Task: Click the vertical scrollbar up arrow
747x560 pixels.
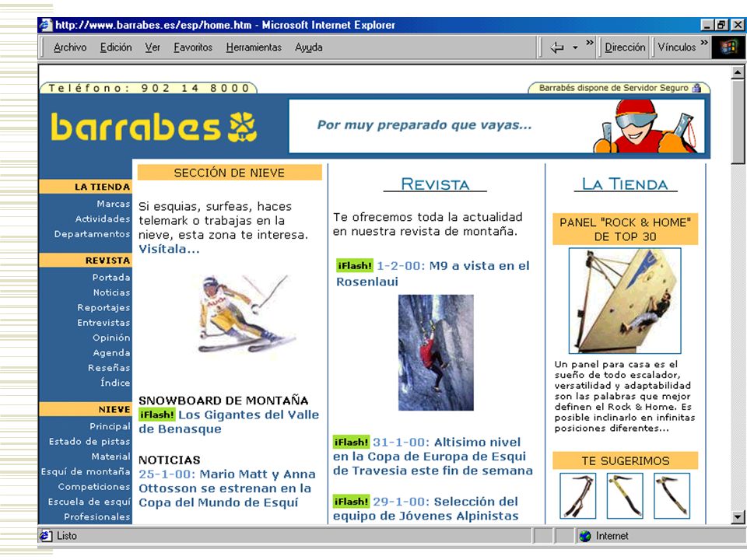Action: click(x=738, y=72)
